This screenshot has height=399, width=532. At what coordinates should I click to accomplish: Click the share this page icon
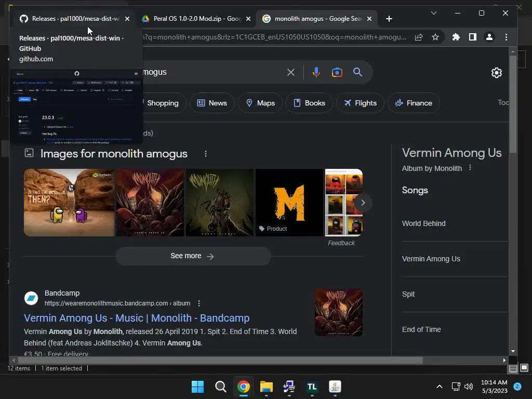click(419, 37)
